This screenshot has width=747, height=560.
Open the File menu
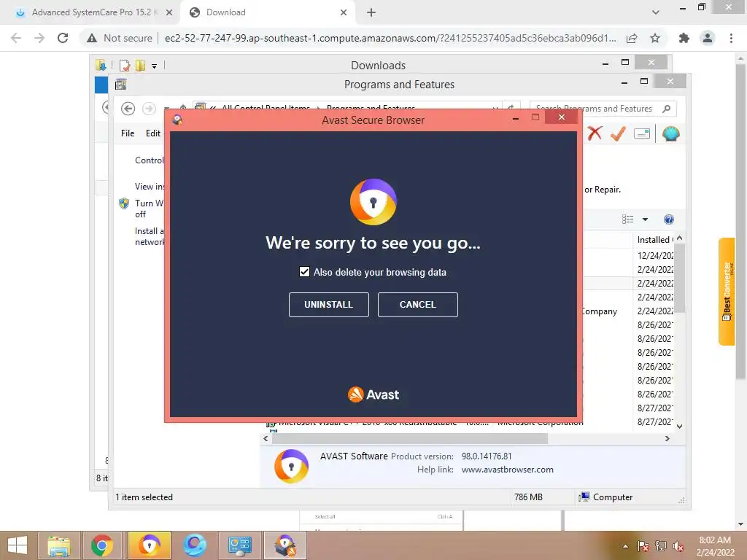(x=128, y=133)
